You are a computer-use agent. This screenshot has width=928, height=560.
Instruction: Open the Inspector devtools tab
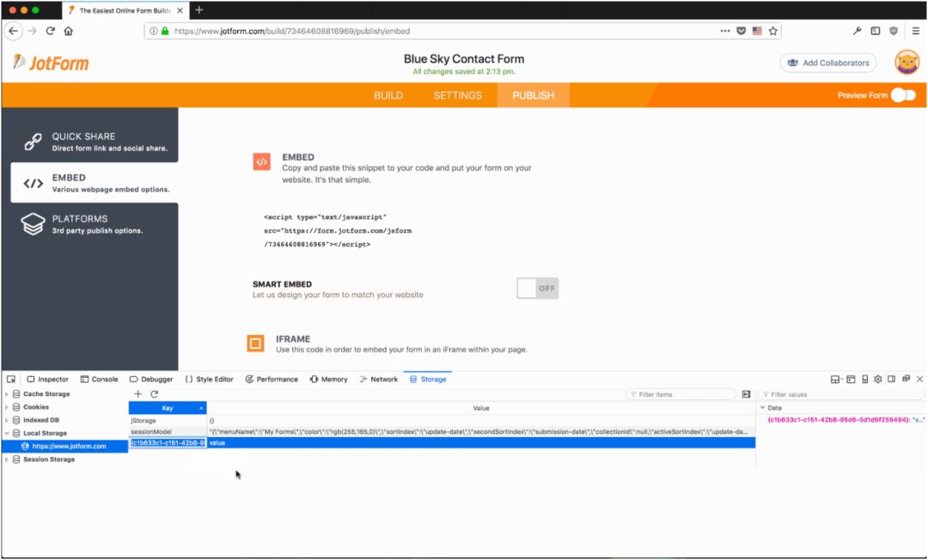47,379
